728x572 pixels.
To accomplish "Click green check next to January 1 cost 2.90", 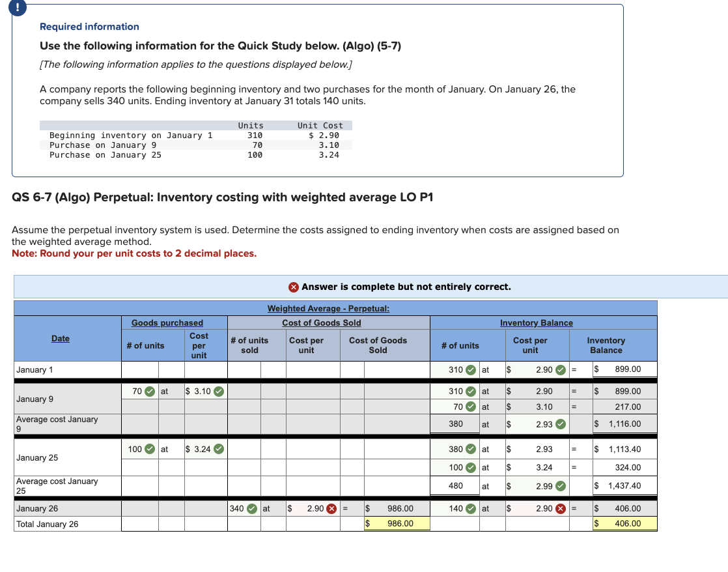I will (x=561, y=370).
